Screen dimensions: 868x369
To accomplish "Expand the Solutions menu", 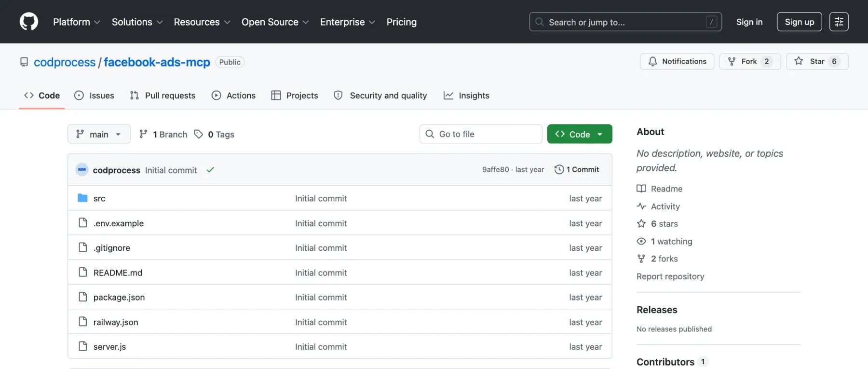I will pyautogui.click(x=137, y=22).
